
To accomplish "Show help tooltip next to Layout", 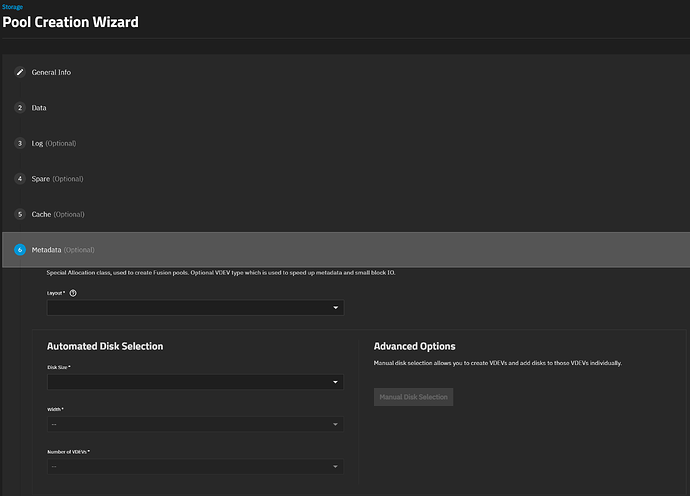I will (74, 293).
